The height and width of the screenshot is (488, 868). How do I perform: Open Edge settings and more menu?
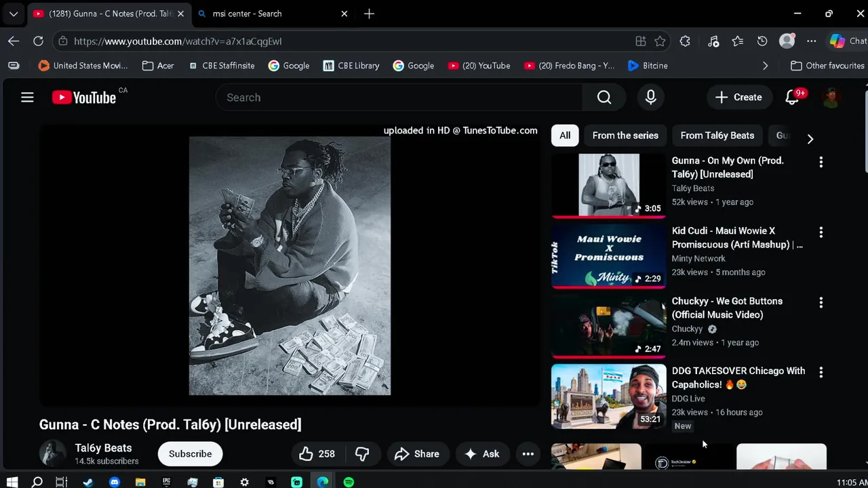coord(812,41)
